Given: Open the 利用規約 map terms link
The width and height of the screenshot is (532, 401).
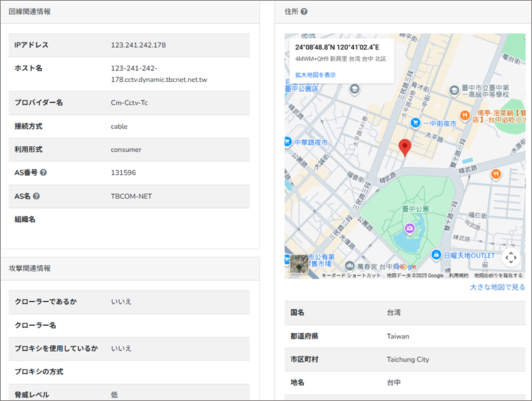Looking at the screenshot, I should (458, 275).
